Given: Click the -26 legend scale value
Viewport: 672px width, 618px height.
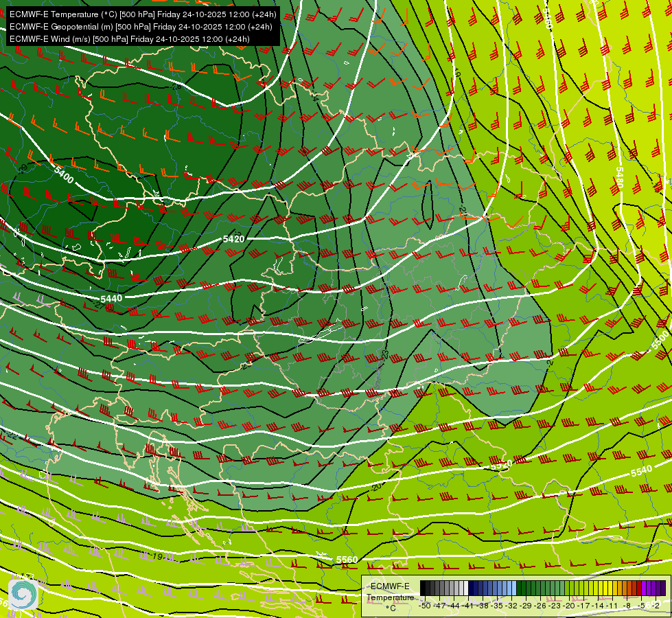Looking at the screenshot, I should click(540, 606).
